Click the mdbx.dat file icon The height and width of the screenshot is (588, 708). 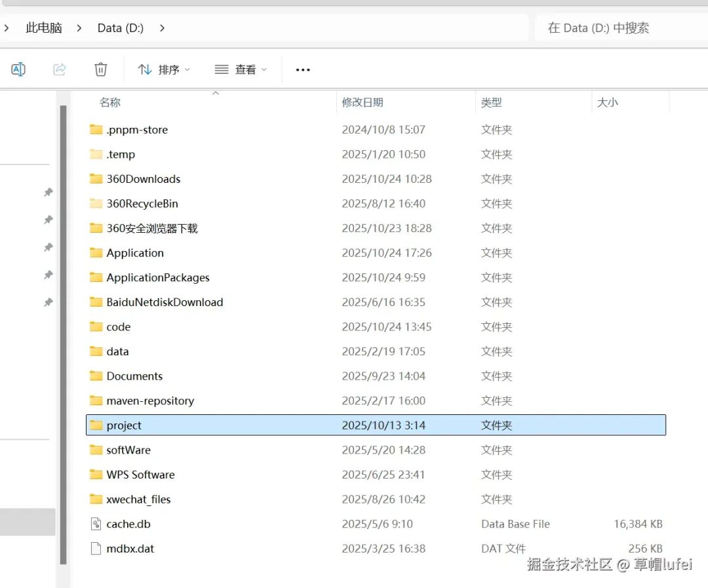pyautogui.click(x=96, y=549)
